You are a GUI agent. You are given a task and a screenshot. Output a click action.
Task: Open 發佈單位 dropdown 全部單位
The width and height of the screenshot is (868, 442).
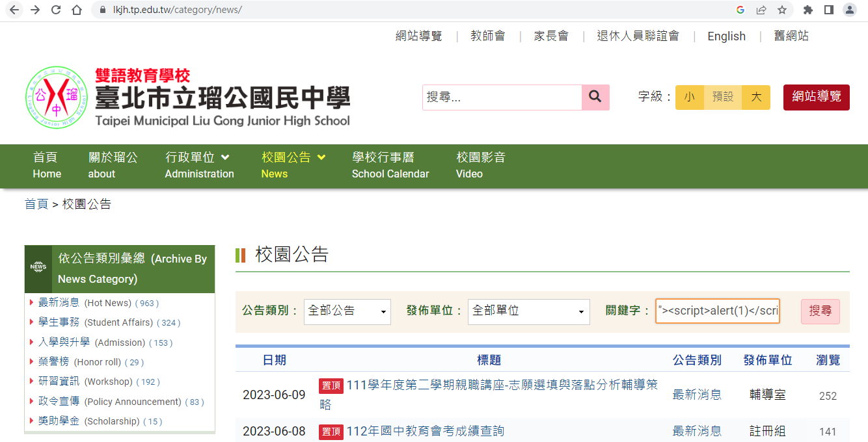tap(529, 311)
